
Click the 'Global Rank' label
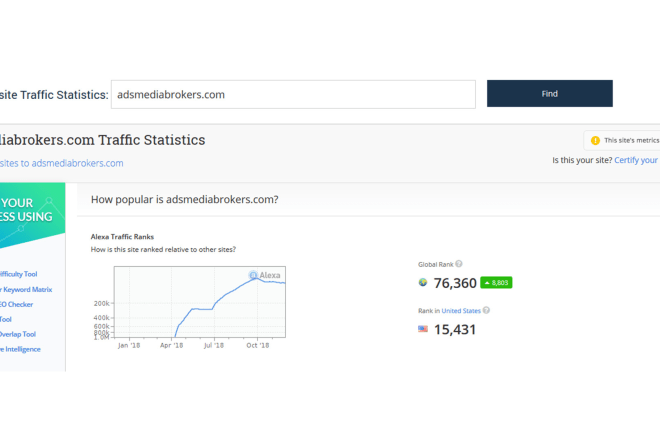(436, 264)
